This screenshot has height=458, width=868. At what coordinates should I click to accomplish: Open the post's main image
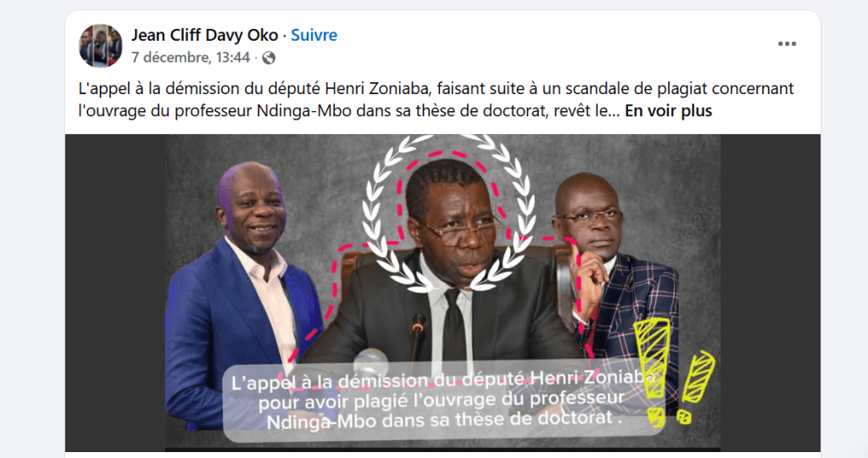[x=442, y=293]
